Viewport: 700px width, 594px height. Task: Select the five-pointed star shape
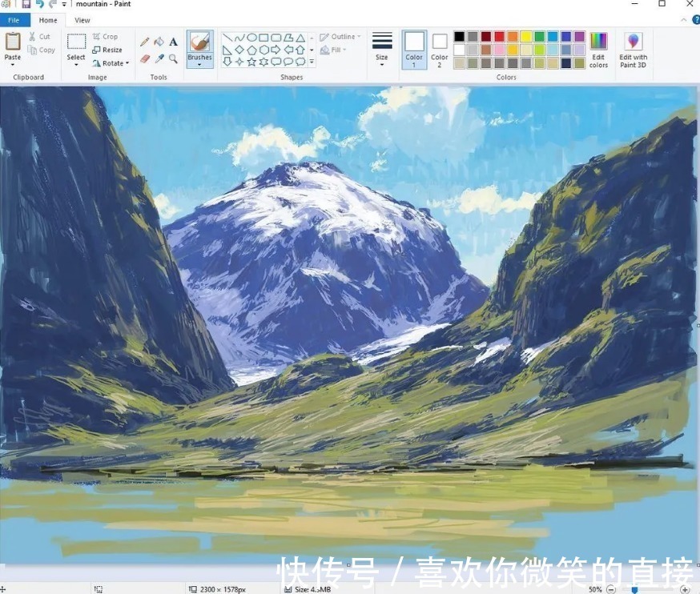(x=251, y=62)
